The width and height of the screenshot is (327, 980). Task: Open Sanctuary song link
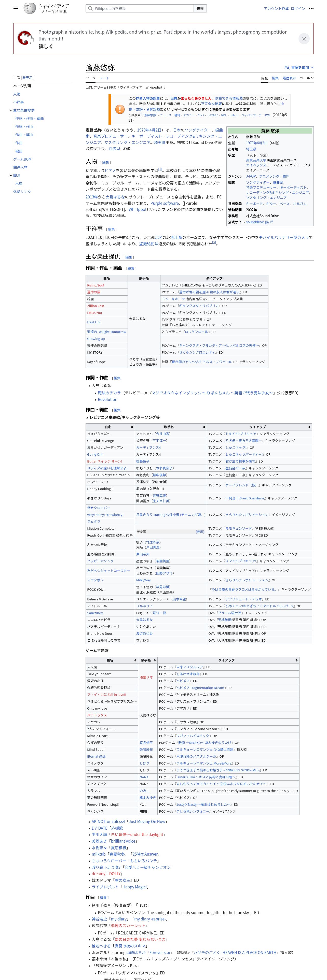tap(95, 613)
